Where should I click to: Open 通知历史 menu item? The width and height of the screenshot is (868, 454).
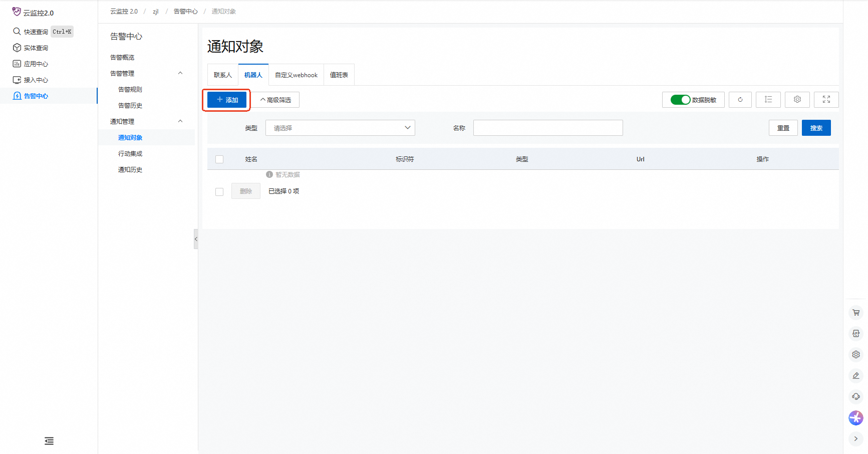(x=130, y=170)
